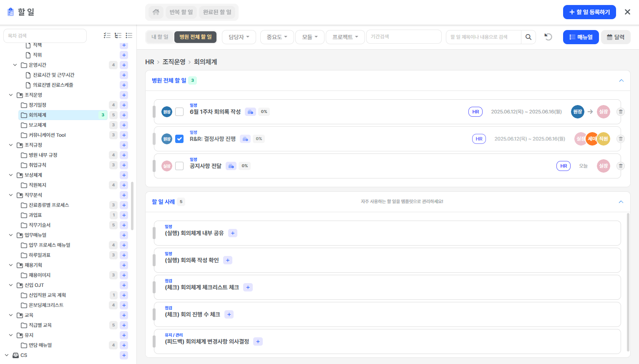Open the 반복 할 일 tab
The height and width of the screenshot is (364, 639).
[181, 12]
